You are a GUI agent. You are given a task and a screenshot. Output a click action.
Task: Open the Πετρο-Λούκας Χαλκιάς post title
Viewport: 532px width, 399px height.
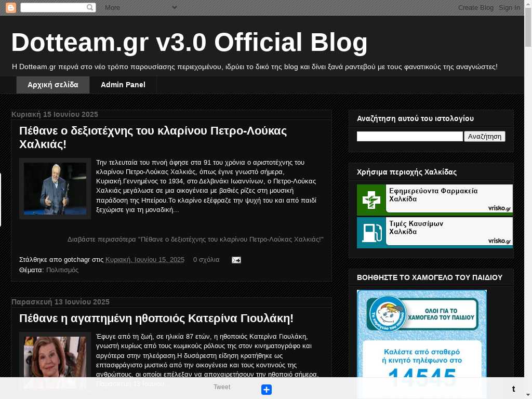(153, 137)
